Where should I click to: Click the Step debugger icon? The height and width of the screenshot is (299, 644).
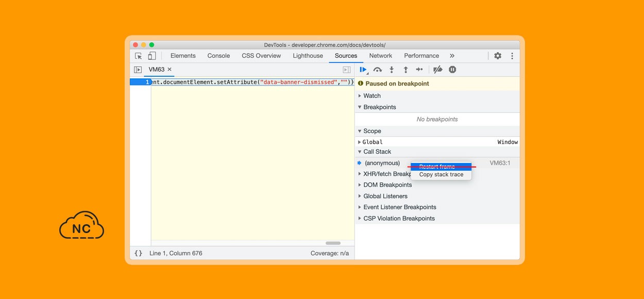[419, 70]
